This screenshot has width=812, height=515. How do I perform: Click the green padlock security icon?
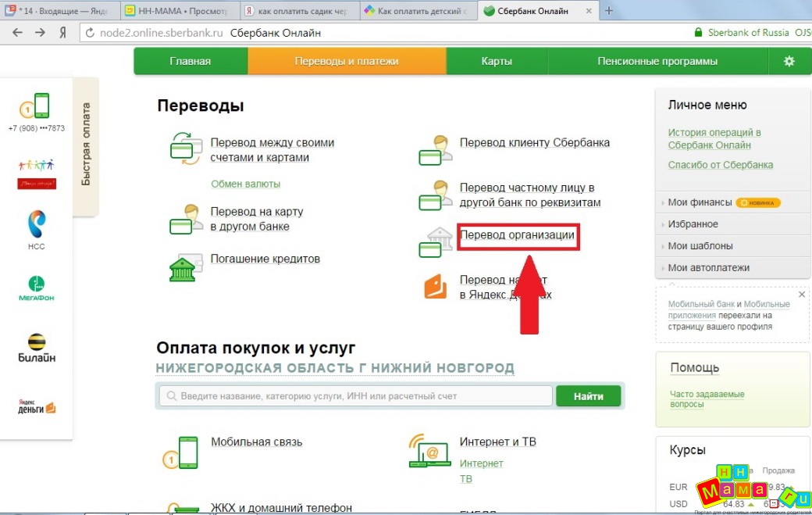point(698,33)
